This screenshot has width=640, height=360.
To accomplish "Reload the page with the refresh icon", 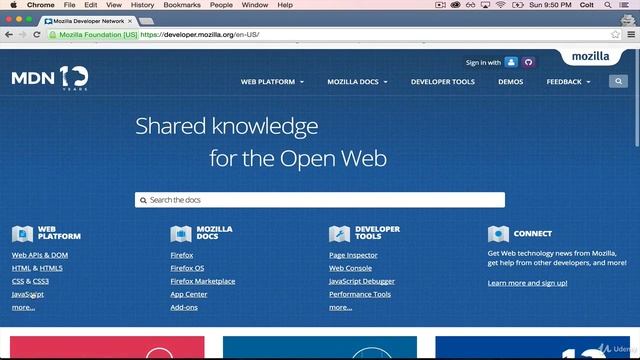I will point(37,35).
